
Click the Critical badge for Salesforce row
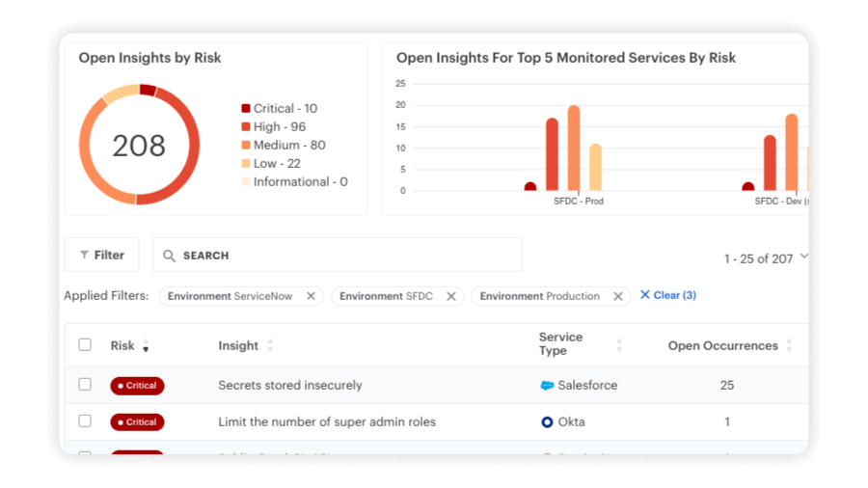pos(137,386)
